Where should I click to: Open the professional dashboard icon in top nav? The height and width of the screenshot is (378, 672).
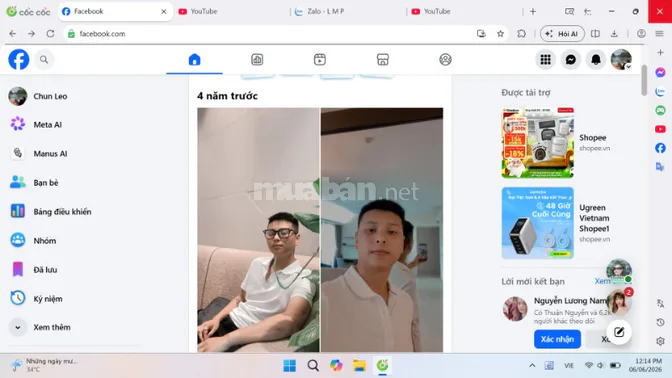257,60
